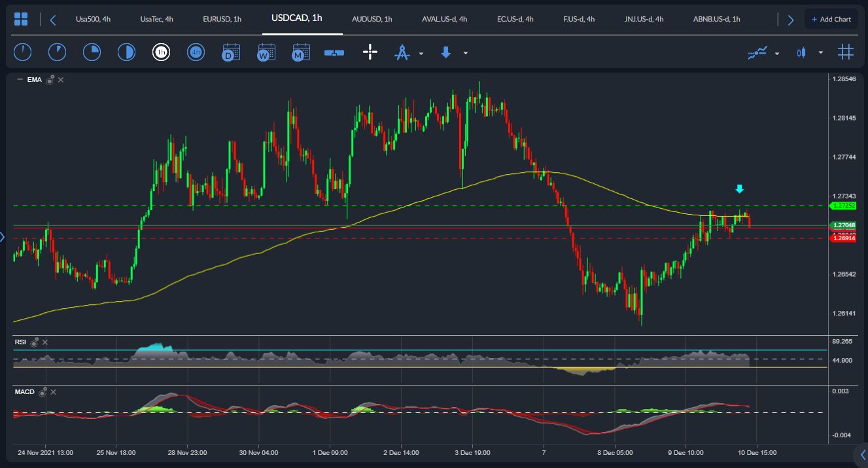Select the Monthly calendar timeframe
This screenshot has height=468, width=868.
[x=300, y=52]
